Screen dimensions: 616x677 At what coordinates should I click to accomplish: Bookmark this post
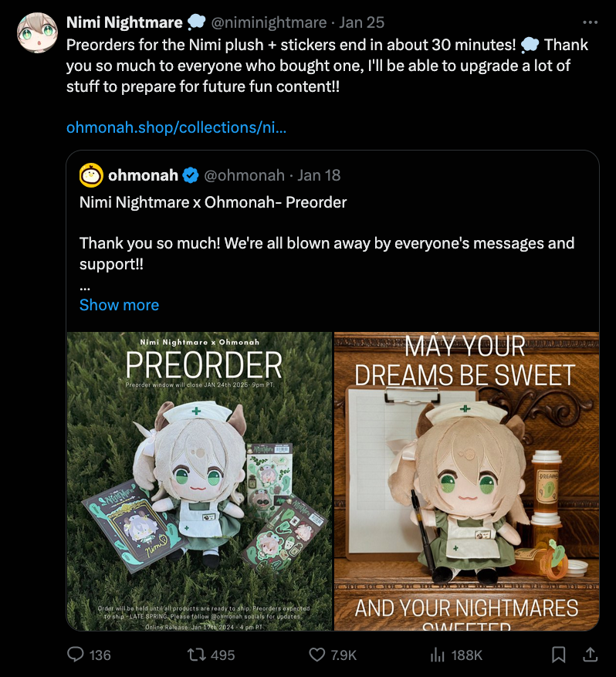point(559,655)
